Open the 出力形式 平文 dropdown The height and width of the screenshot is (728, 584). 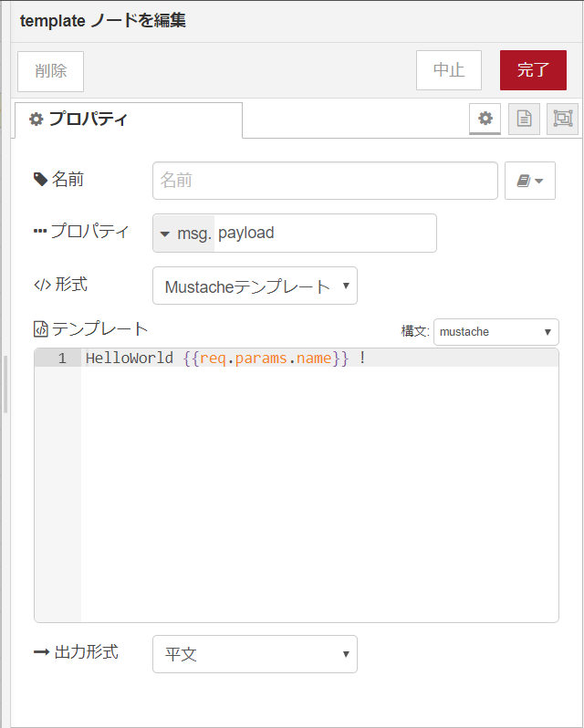255,654
